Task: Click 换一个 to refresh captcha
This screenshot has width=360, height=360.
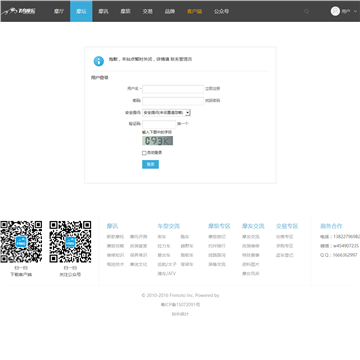Action: 183,124
